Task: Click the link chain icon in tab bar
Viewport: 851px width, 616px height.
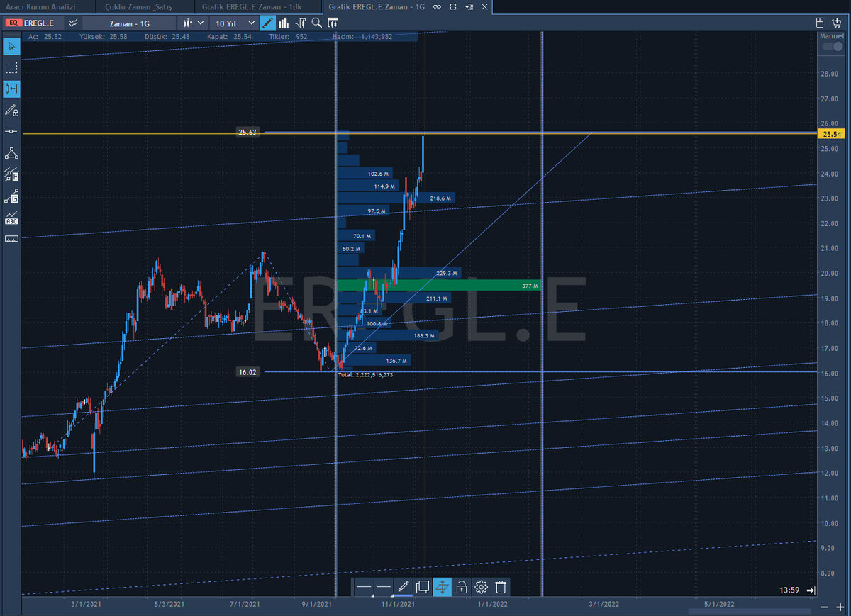Action: pyautogui.click(x=437, y=6)
